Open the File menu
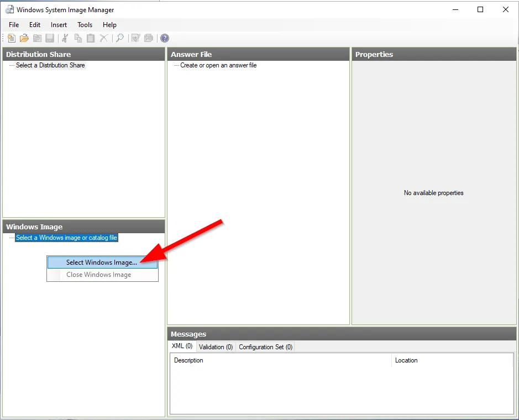The width and height of the screenshot is (519, 420). 14,25
